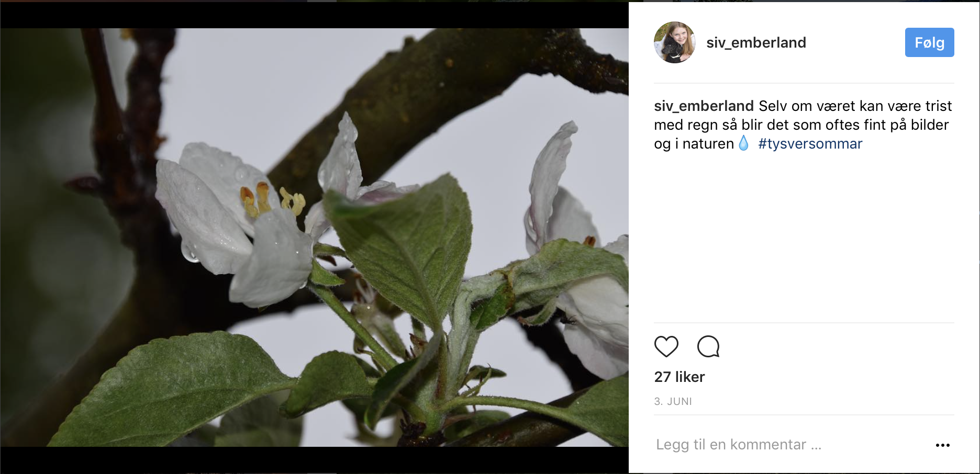Click the siv_emberland profile avatar
Image resolution: width=980 pixels, height=474 pixels.
coord(674,42)
